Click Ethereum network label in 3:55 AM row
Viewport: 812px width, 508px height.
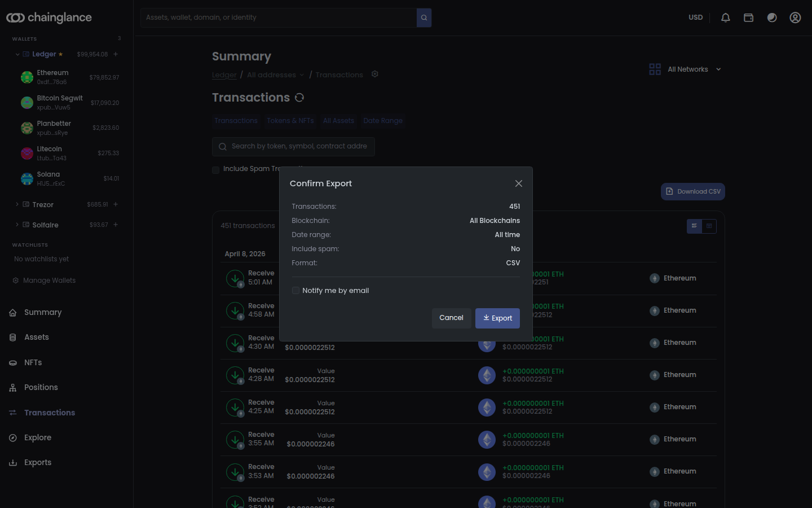pyautogui.click(x=680, y=439)
